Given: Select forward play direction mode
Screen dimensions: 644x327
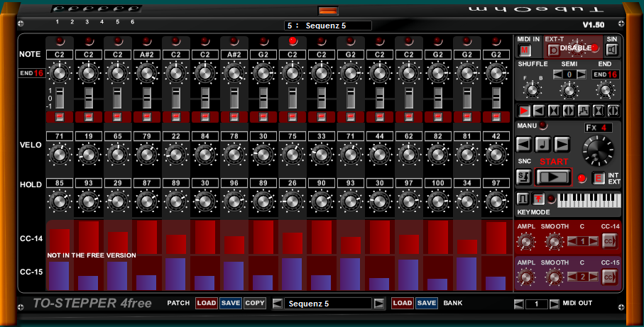Looking at the screenshot, I should click(x=524, y=111).
